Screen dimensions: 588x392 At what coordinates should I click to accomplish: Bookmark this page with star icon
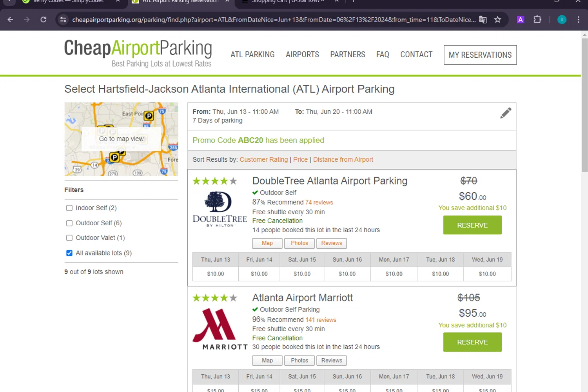coord(498,20)
